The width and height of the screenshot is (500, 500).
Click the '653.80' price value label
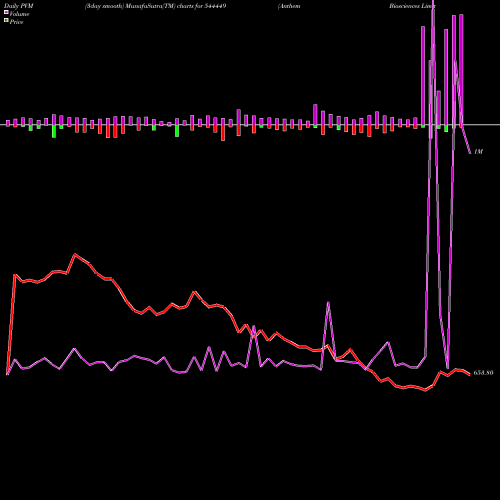coord(483,373)
